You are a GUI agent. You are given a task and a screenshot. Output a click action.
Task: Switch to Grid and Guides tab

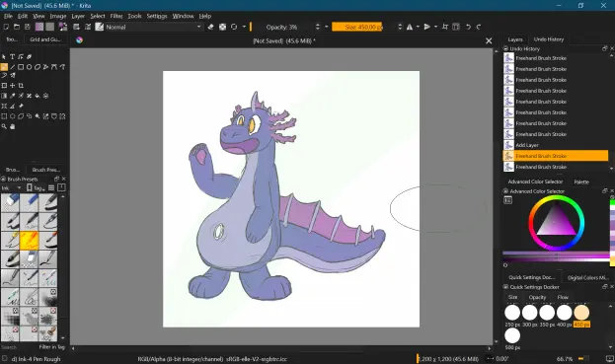(x=44, y=39)
